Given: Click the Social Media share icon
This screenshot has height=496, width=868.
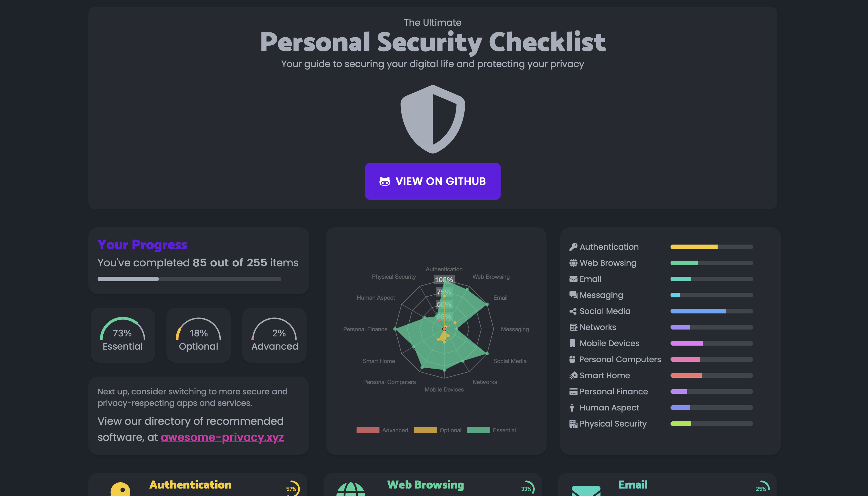Looking at the screenshot, I should tap(573, 311).
